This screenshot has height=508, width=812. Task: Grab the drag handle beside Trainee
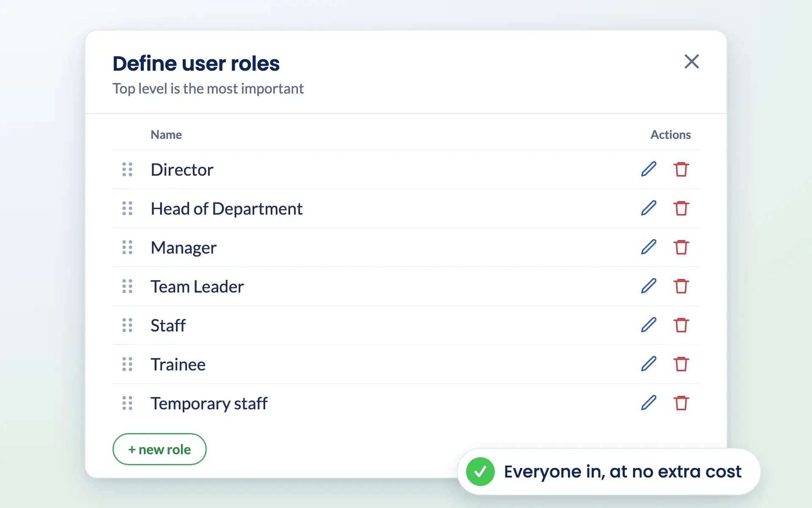click(127, 364)
